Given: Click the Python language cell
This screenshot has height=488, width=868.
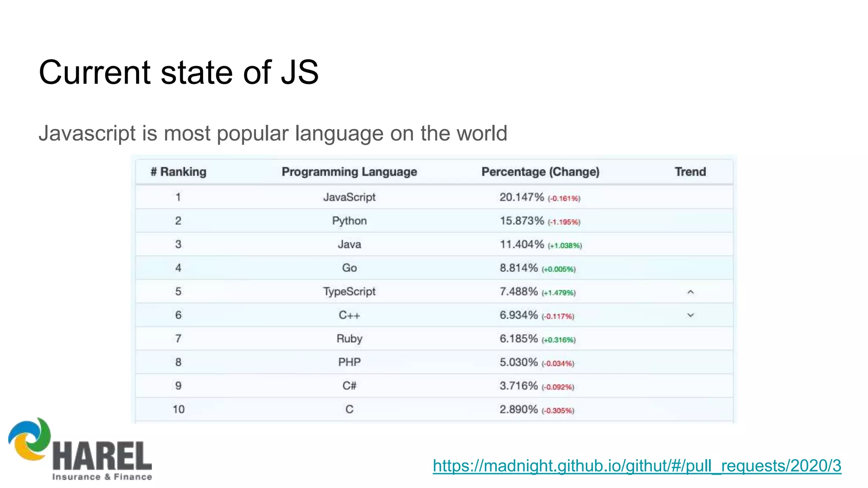Looking at the screenshot, I should [349, 221].
